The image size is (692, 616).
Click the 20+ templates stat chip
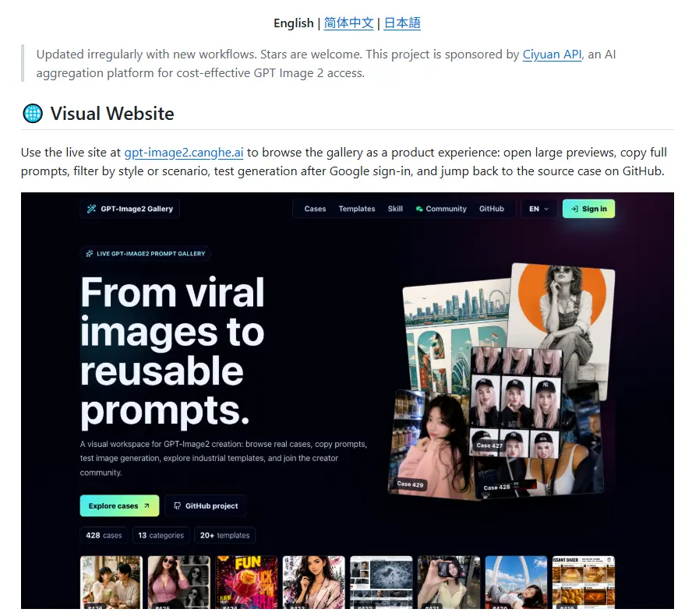[x=224, y=535]
